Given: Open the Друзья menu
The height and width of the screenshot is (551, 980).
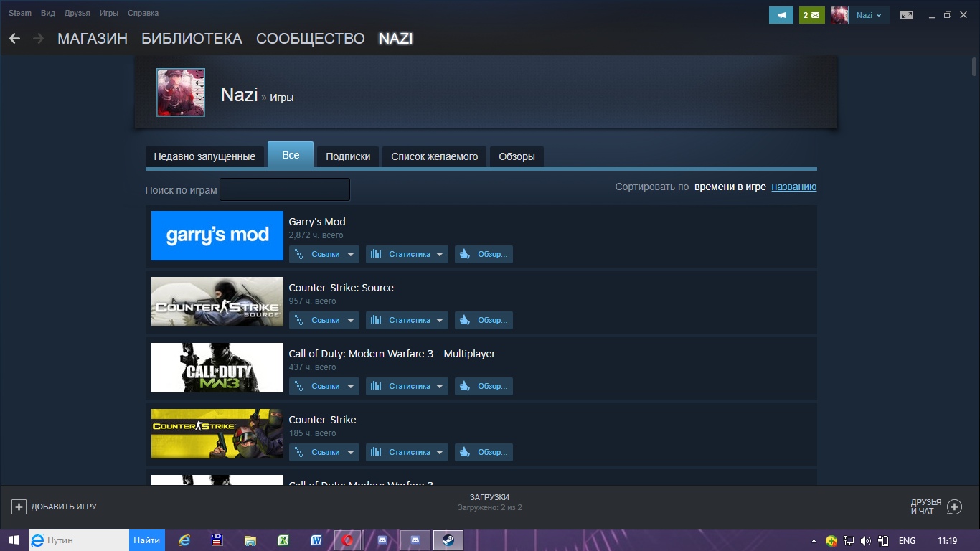Looking at the screenshot, I should (77, 13).
